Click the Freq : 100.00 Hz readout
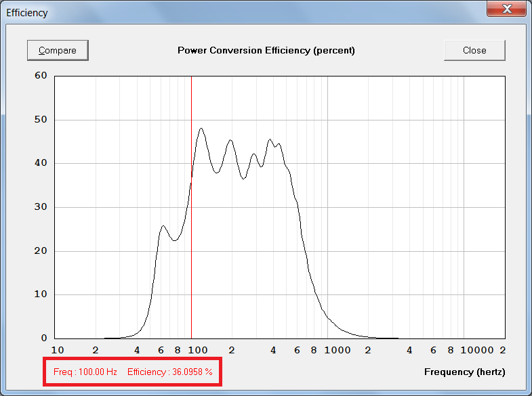The width and height of the screenshot is (532, 396). click(85, 372)
